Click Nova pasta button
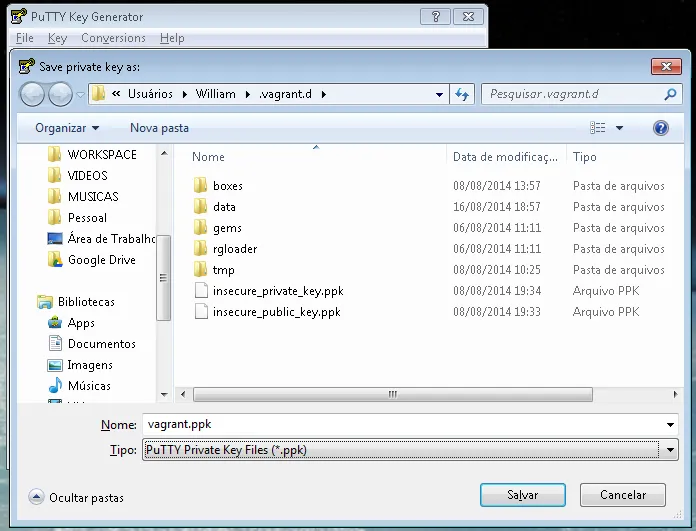 (159, 128)
